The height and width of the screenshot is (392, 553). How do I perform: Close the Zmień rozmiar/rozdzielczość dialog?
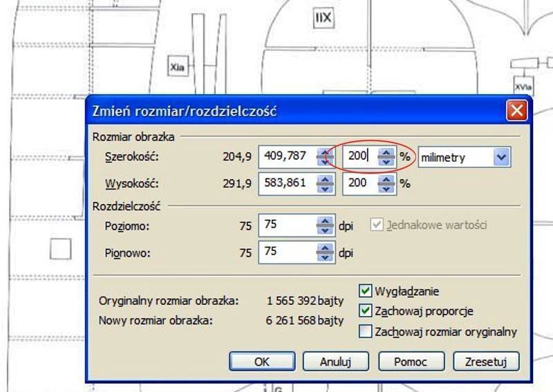[x=516, y=111]
